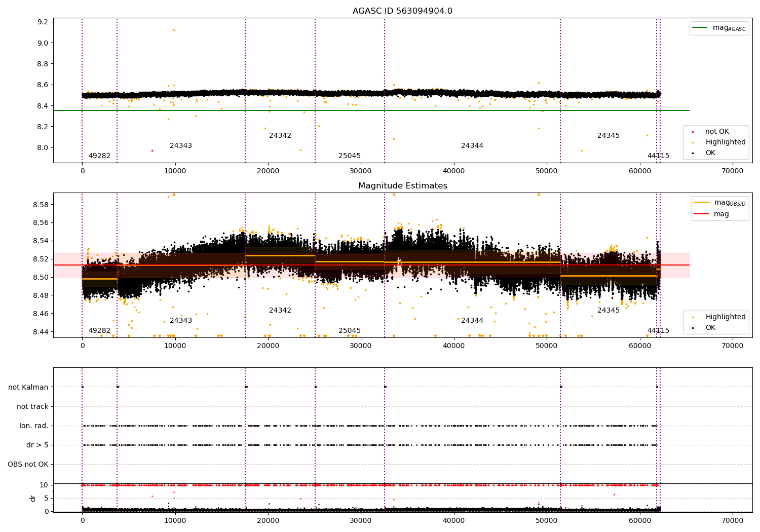Click x-axis tick 70000 on bottom plot
Viewport: 760px width, 532px height.
[733, 520]
